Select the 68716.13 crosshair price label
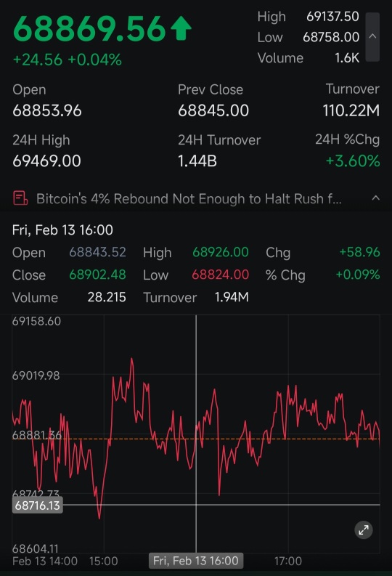The width and height of the screenshot is (392, 576). point(38,505)
